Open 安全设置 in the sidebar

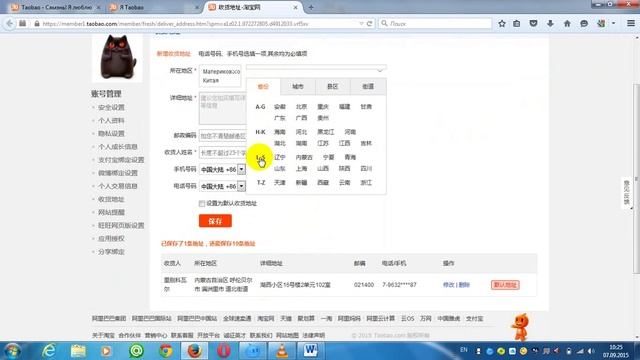click(111, 107)
